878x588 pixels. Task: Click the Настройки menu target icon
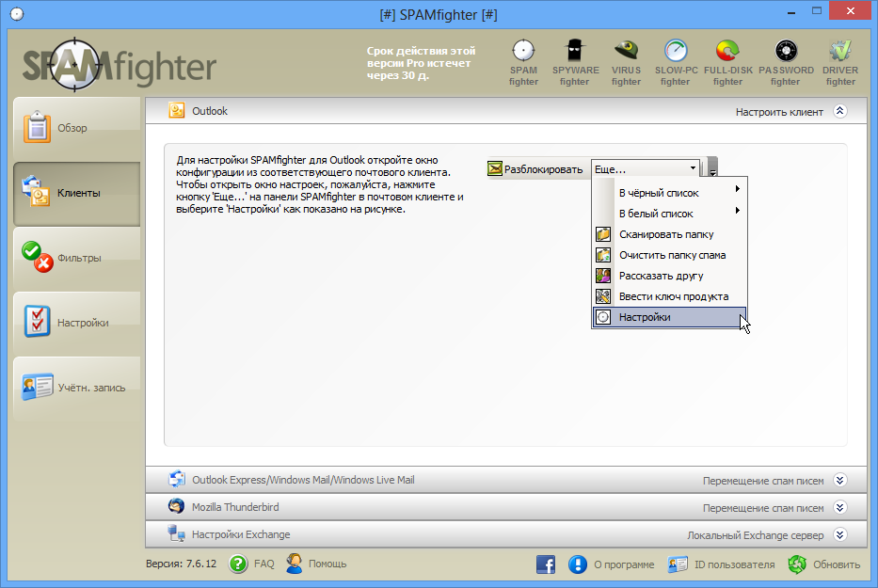[x=603, y=317]
